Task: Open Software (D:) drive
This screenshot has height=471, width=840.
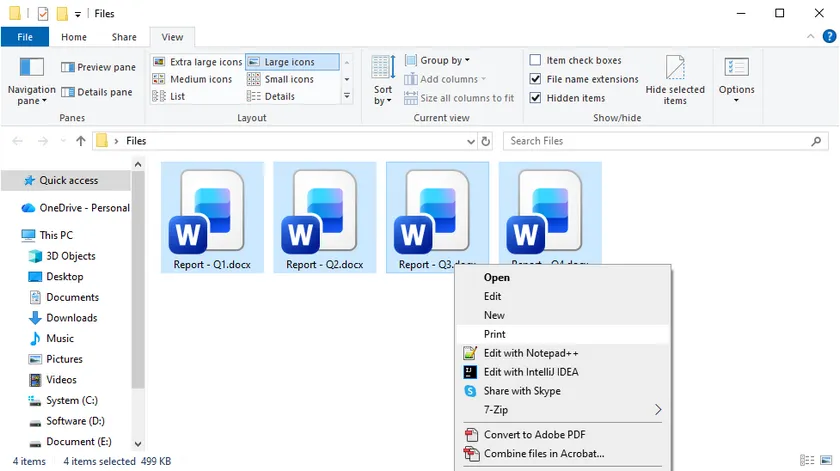Action: (66, 421)
